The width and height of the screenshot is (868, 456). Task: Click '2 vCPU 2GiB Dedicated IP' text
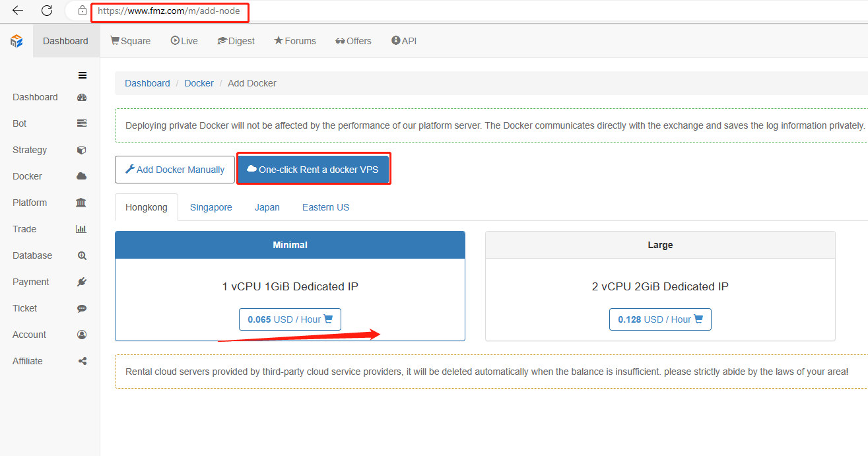660,286
